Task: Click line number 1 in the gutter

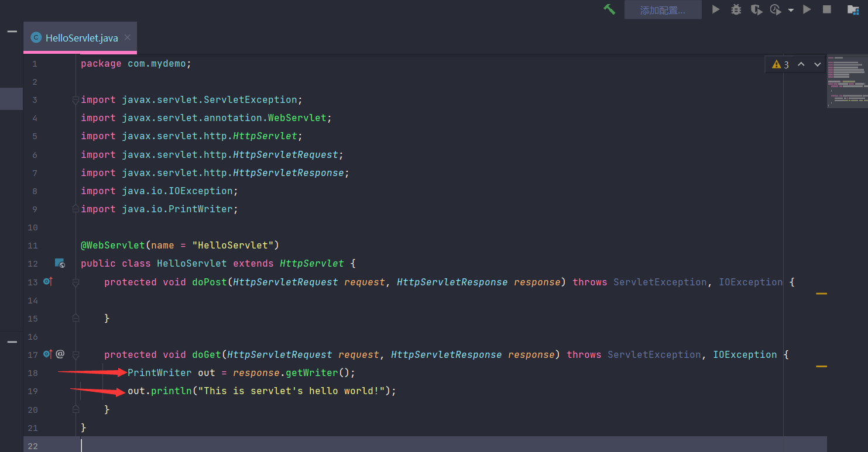Action: 35,64
